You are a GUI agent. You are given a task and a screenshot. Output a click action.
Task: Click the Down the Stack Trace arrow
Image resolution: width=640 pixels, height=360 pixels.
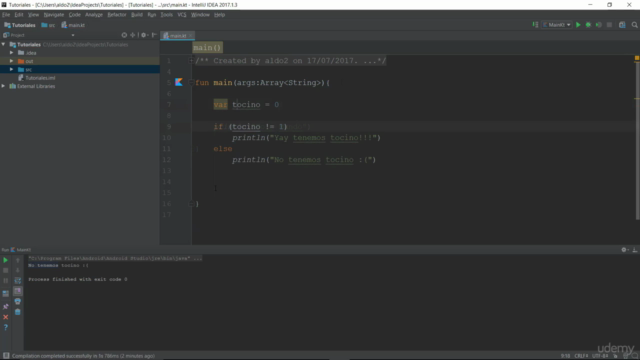pos(18,270)
